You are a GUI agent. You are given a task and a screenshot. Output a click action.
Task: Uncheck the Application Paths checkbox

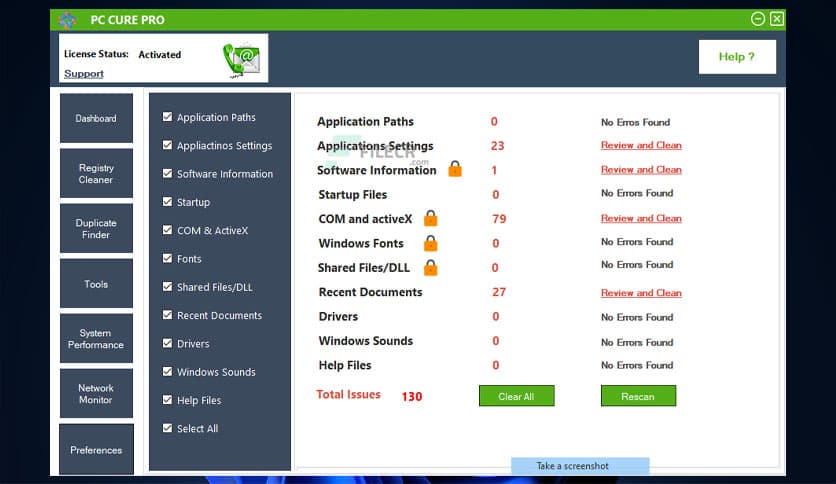pos(167,117)
